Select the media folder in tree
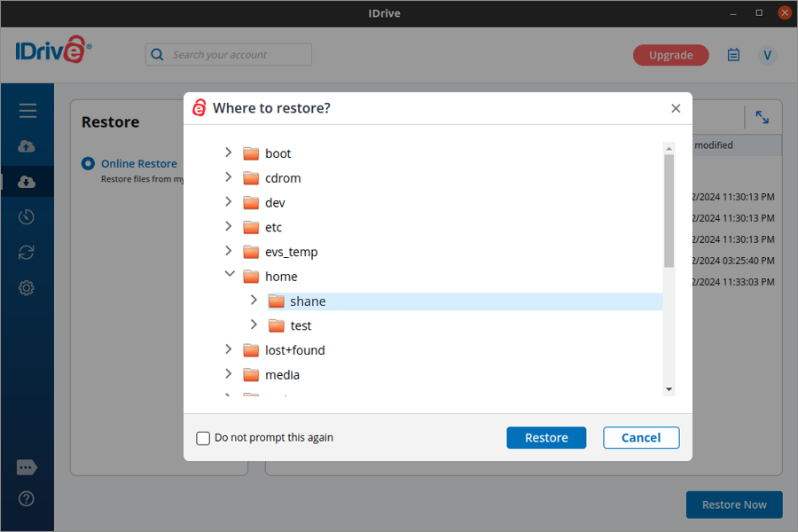 tap(282, 375)
